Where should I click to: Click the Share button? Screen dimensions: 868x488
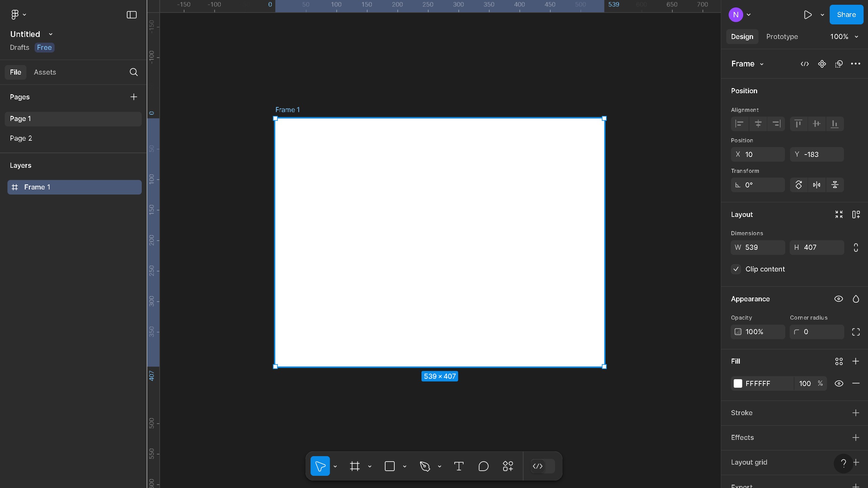(x=846, y=15)
